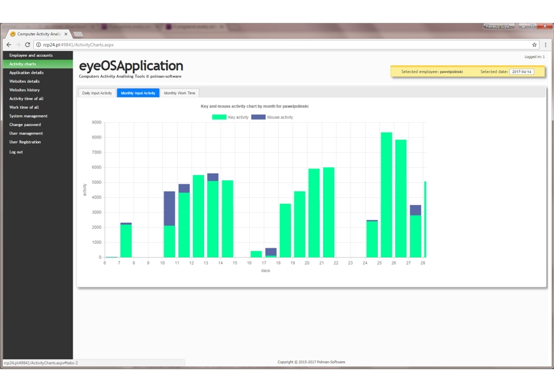Toggle Key activity legend swatch

(219, 117)
